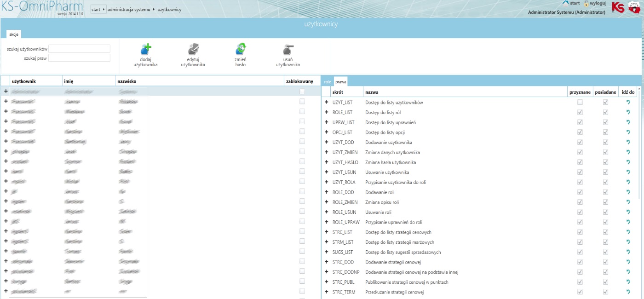
Task: Switch to the 'role' tab
Action: coord(328,82)
